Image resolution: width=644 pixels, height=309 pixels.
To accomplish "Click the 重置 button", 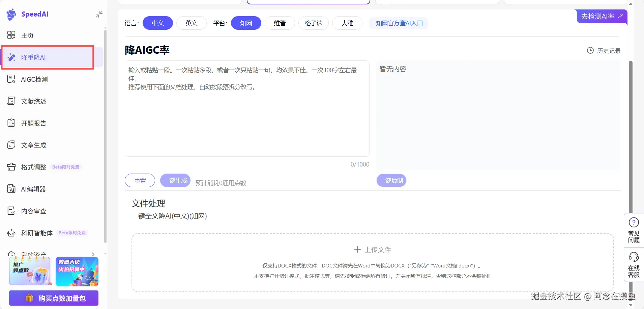I will (140, 180).
